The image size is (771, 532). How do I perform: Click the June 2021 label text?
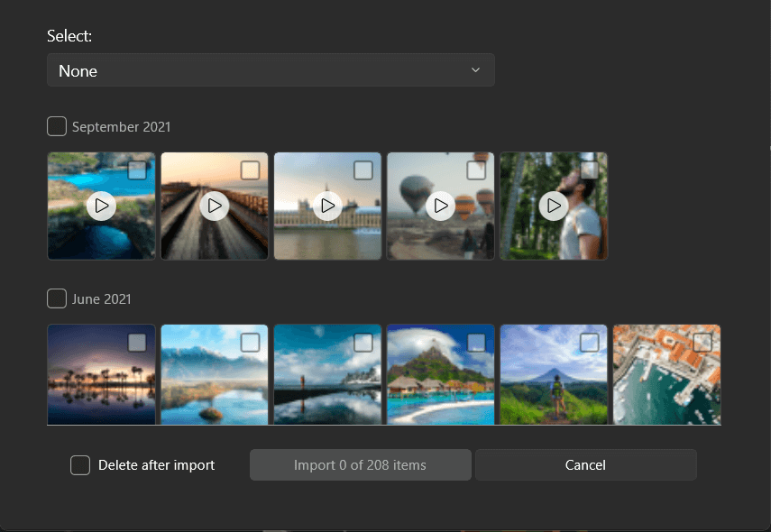tap(102, 299)
